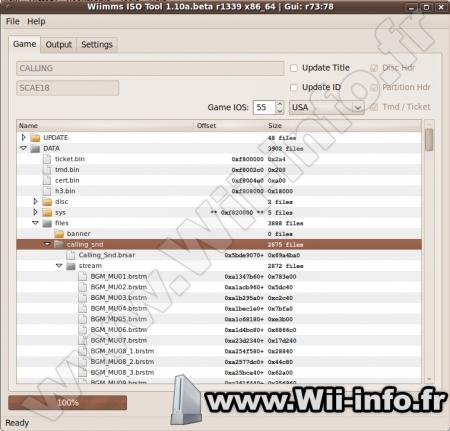
Task: Click the stream folder icon
Action: [71, 266]
